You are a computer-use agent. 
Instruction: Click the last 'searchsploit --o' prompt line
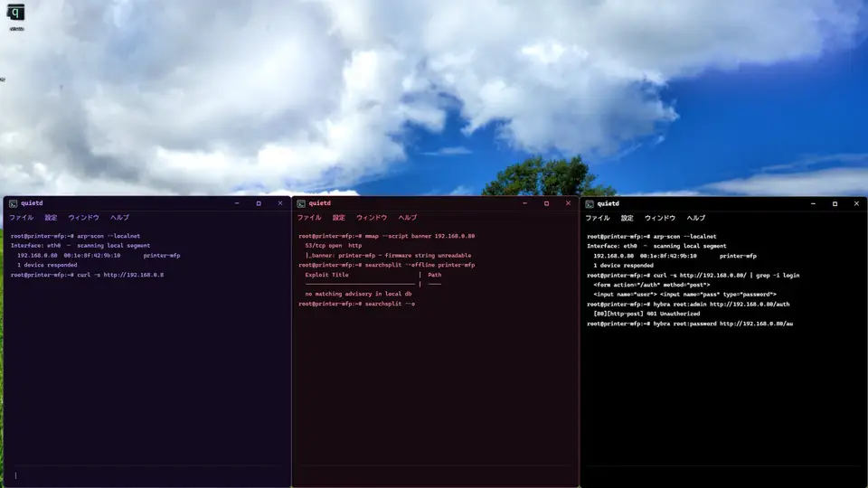[356, 304]
